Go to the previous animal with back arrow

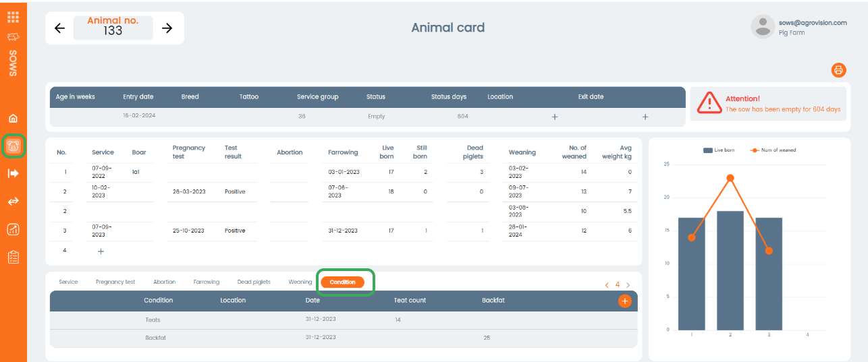[59, 28]
